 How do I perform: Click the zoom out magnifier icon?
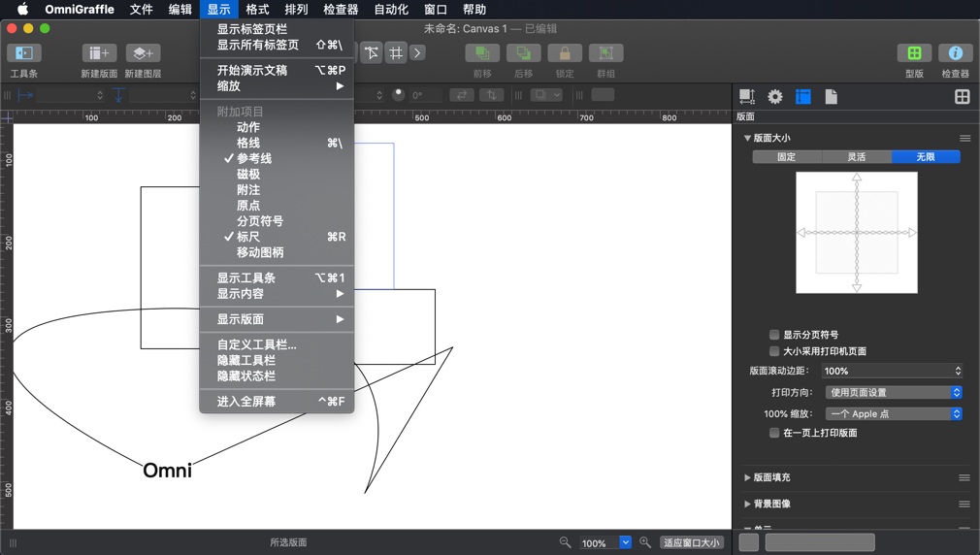[565, 542]
